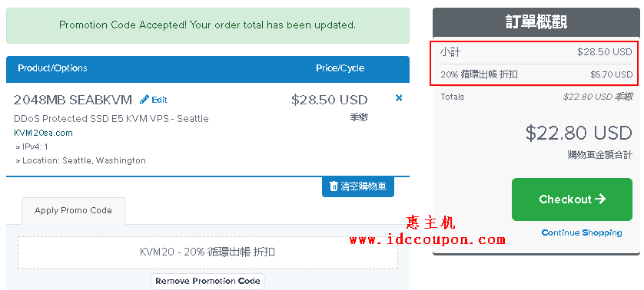Click the KVM20 - 20% applied promo code box
The height and width of the screenshot is (290, 644).
click(x=207, y=252)
